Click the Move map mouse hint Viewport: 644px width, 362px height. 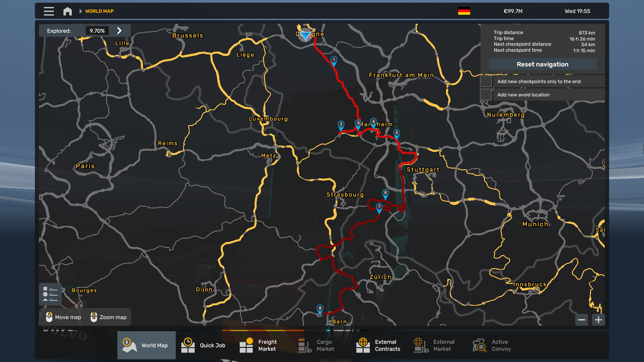click(x=64, y=317)
